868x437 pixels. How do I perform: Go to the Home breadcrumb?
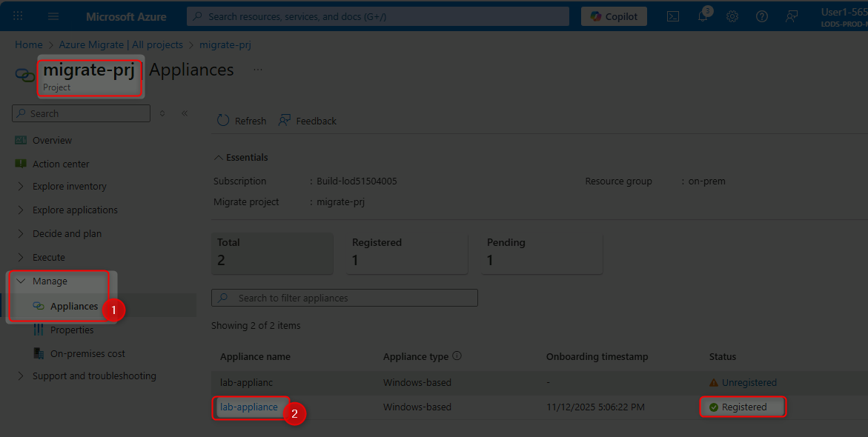click(x=29, y=44)
